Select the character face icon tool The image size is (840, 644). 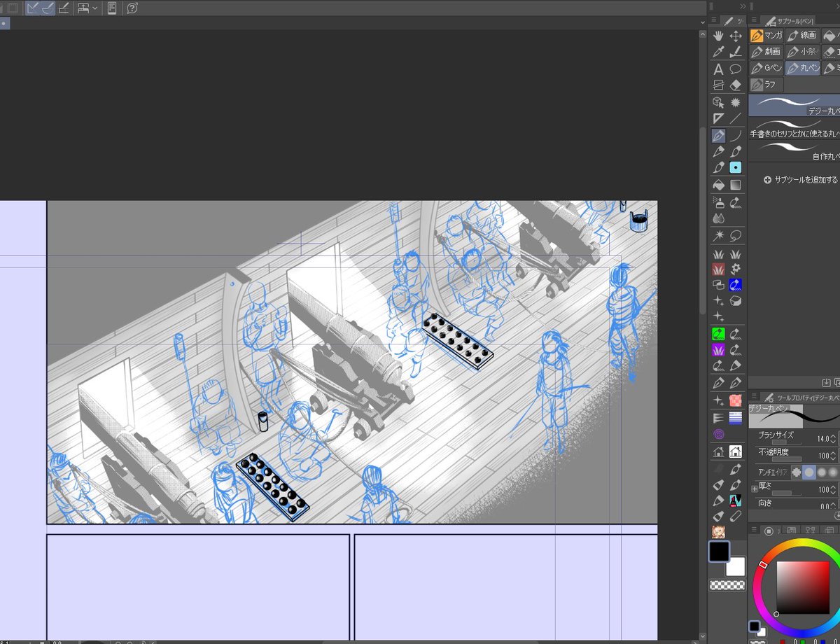click(x=718, y=532)
